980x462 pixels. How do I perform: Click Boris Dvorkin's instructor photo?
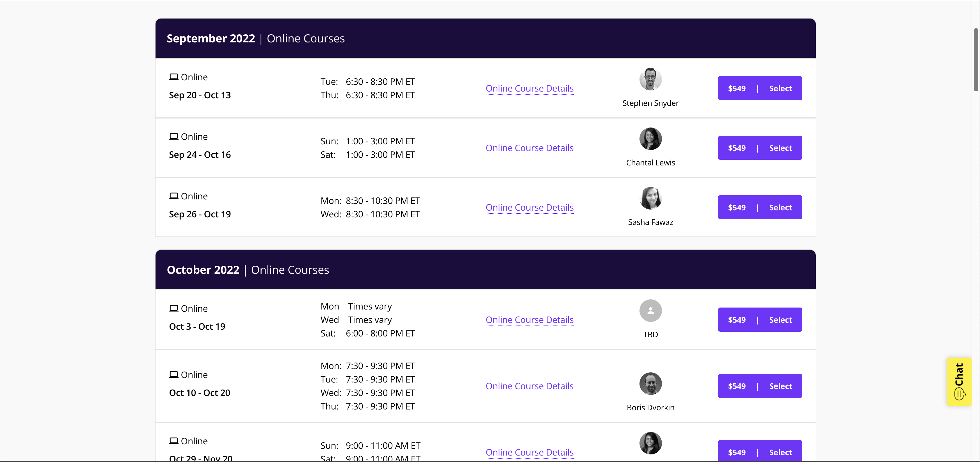tap(650, 384)
